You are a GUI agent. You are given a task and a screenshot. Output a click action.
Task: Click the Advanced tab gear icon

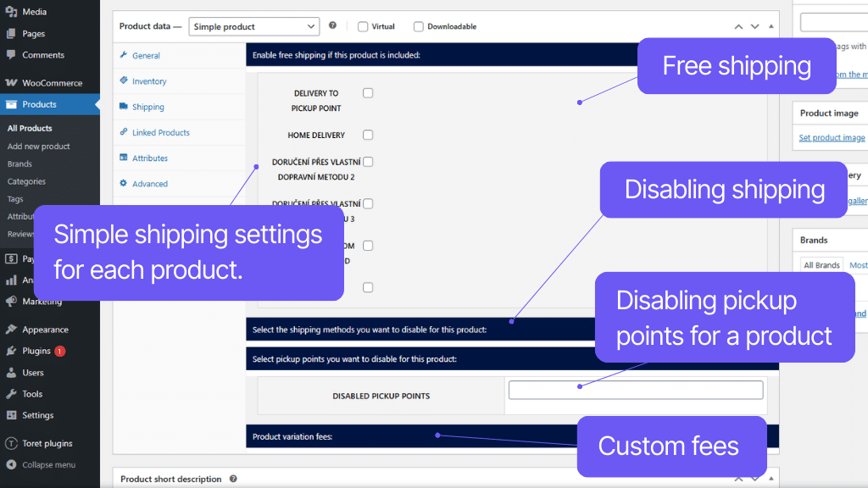point(124,183)
